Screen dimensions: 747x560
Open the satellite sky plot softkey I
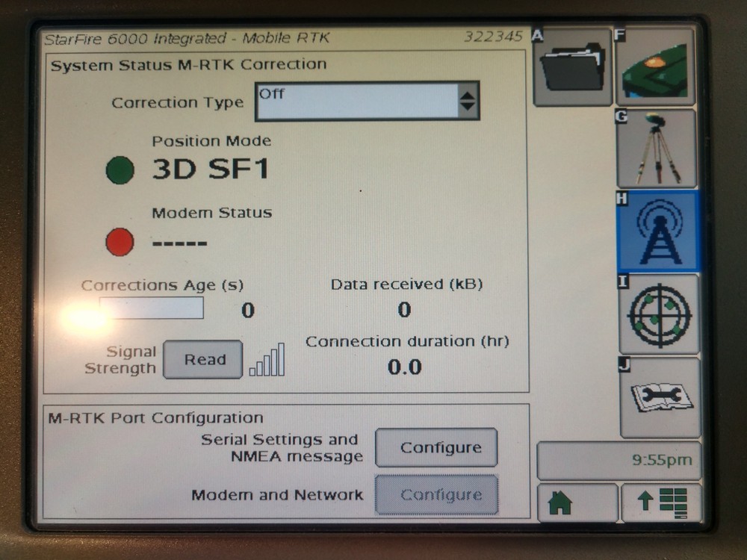(x=659, y=314)
